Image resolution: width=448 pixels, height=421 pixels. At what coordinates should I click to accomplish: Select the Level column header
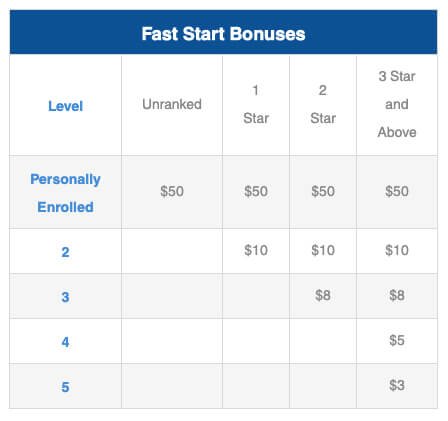(65, 106)
